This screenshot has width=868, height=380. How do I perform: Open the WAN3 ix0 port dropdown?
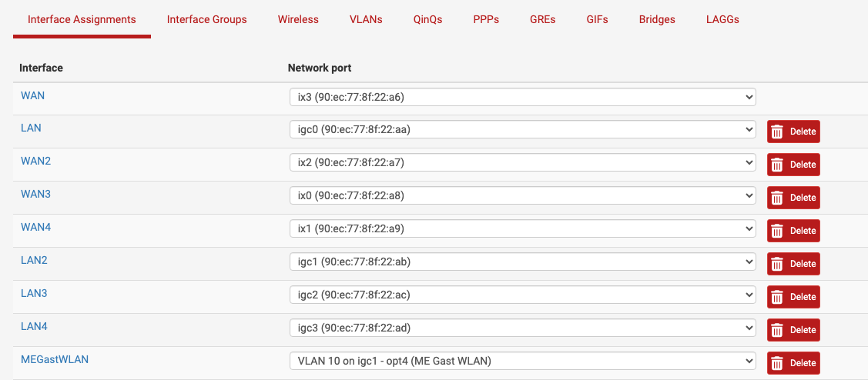[522, 195]
